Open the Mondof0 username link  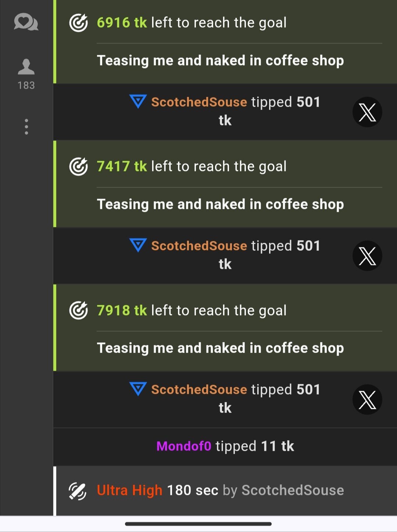184,446
